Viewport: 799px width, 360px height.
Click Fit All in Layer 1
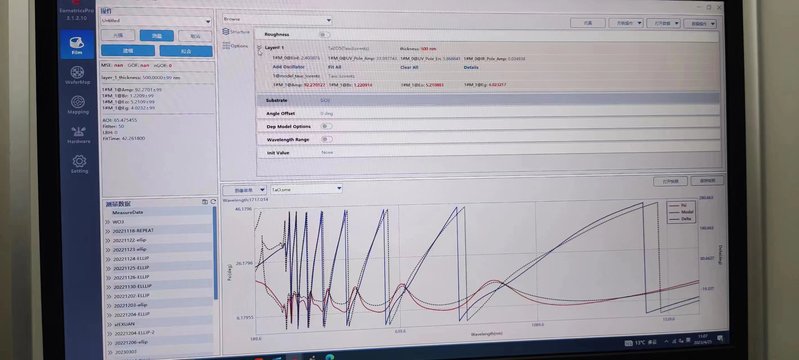[x=335, y=67]
